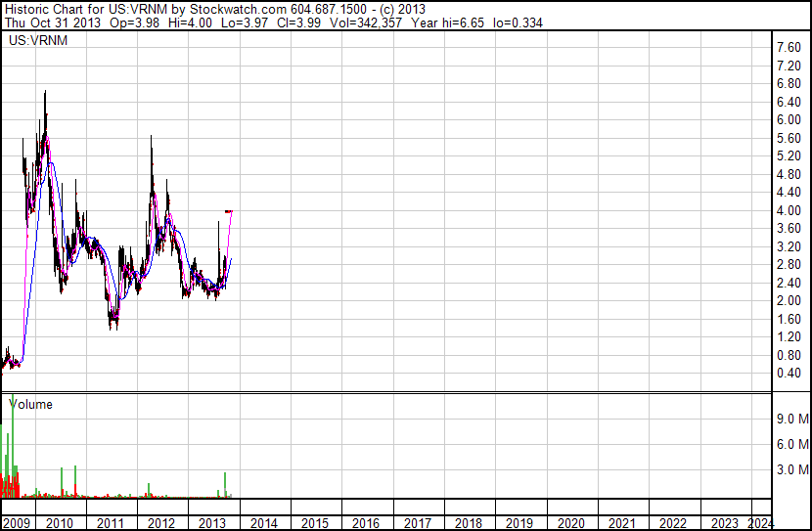Click the 3.20 price axis label
The width and height of the screenshot is (812, 531).
[x=789, y=246]
